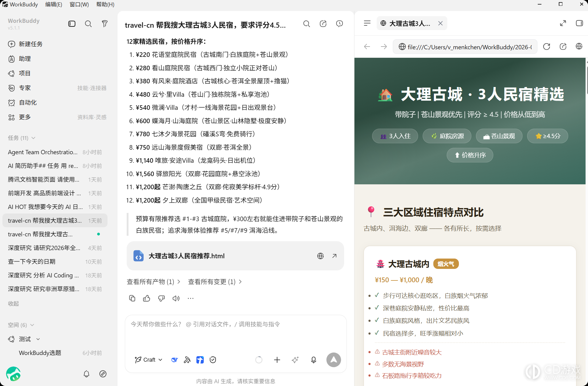Open the Craft mode dropdown
Viewport: 588px width, 386px height.
click(149, 360)
